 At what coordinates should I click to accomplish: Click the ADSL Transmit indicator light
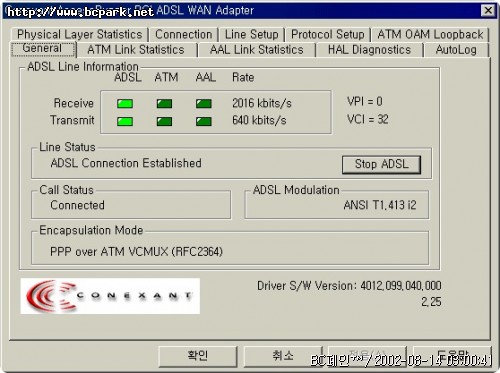click(x=125, y=121)
